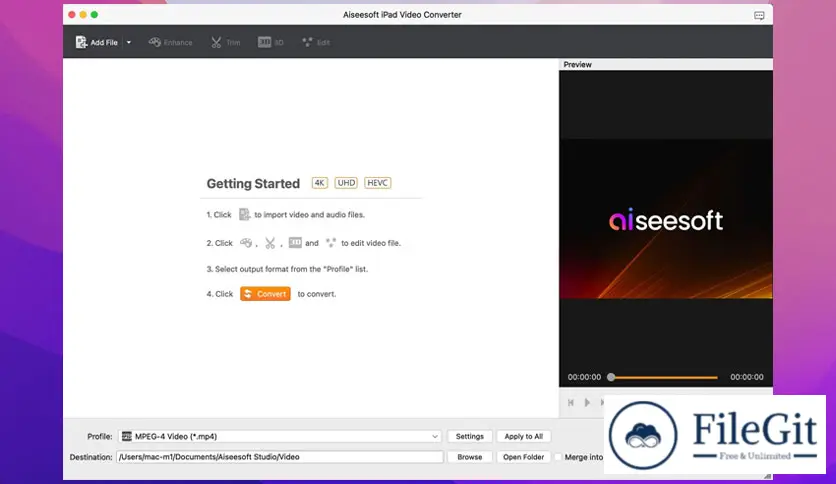This screenshot has width=836, height=484.
Task: Open the Profile format dropdown
Action: pyautogui.click(x=280, y=436)
